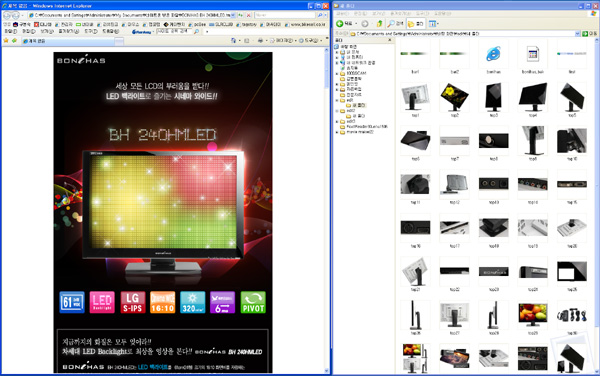Click the green Go arrow beside Explorer address

tap(585, 34)
